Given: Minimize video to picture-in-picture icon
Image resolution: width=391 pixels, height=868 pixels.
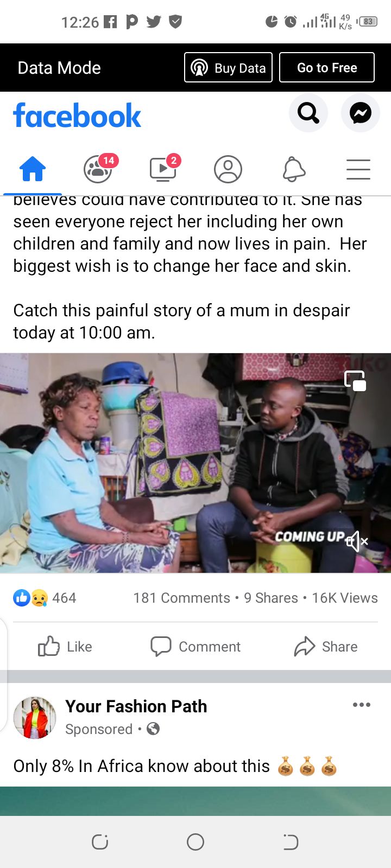Looking at the screenshot, I should point(355,381).
